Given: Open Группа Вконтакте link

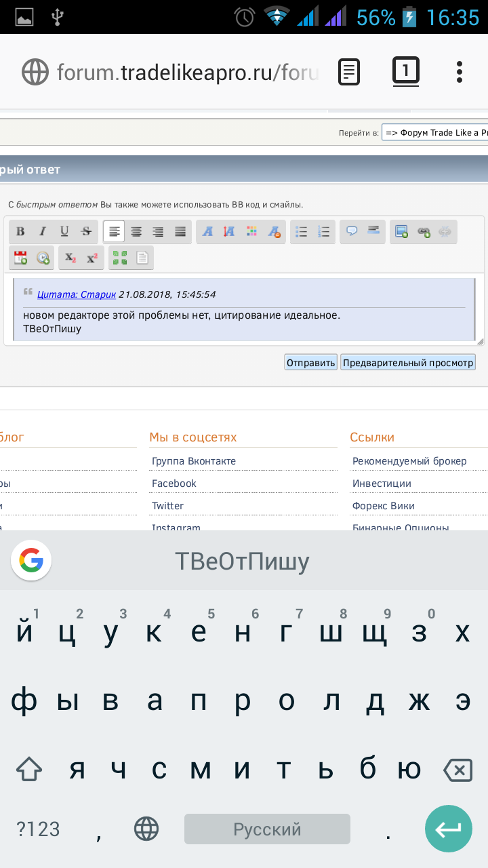Looking at the screenshot, I should 194,461.
